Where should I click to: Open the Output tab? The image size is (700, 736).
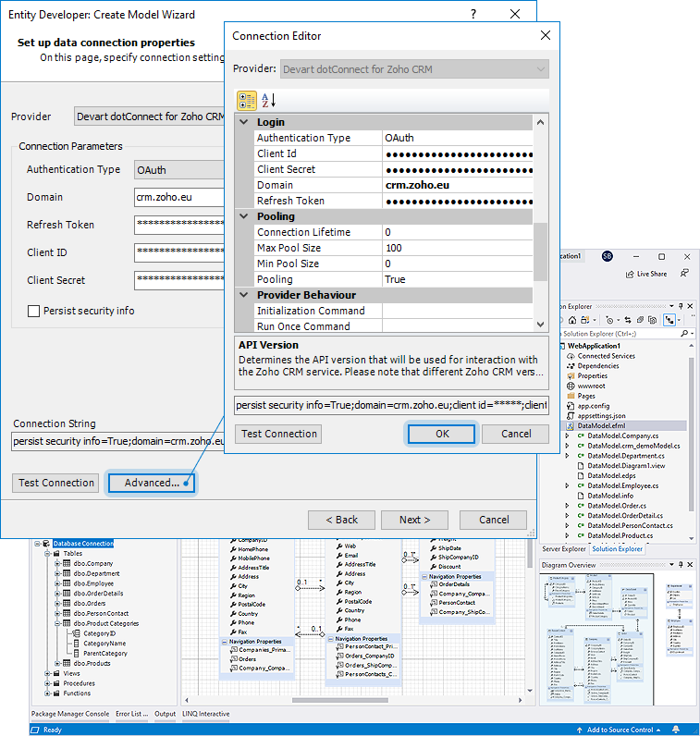(166, 714)
